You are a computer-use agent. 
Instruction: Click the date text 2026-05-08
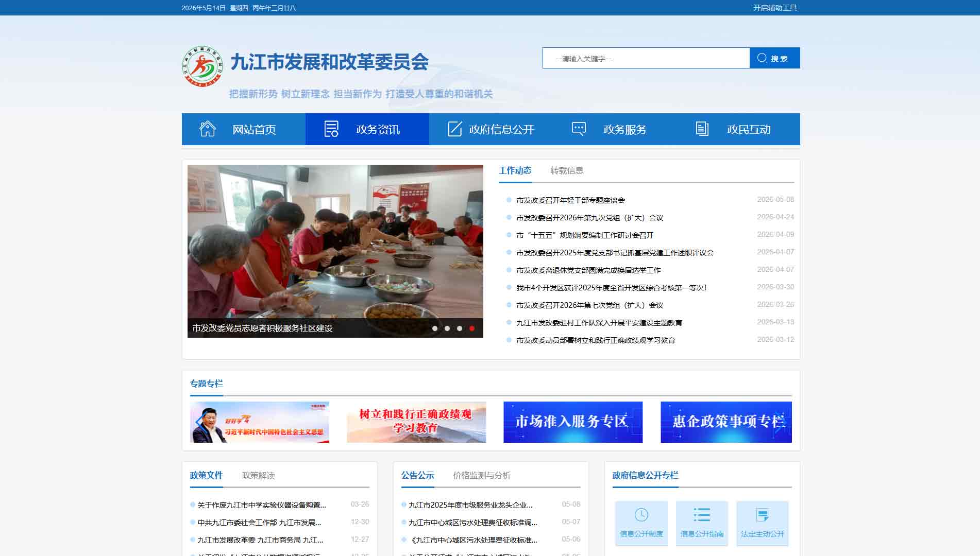pos(775,200)
